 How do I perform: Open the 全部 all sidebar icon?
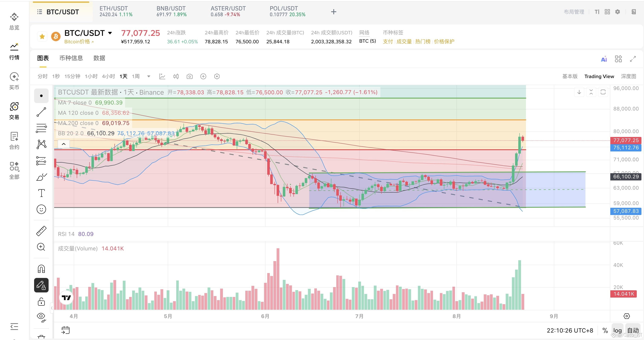(14, 170)
